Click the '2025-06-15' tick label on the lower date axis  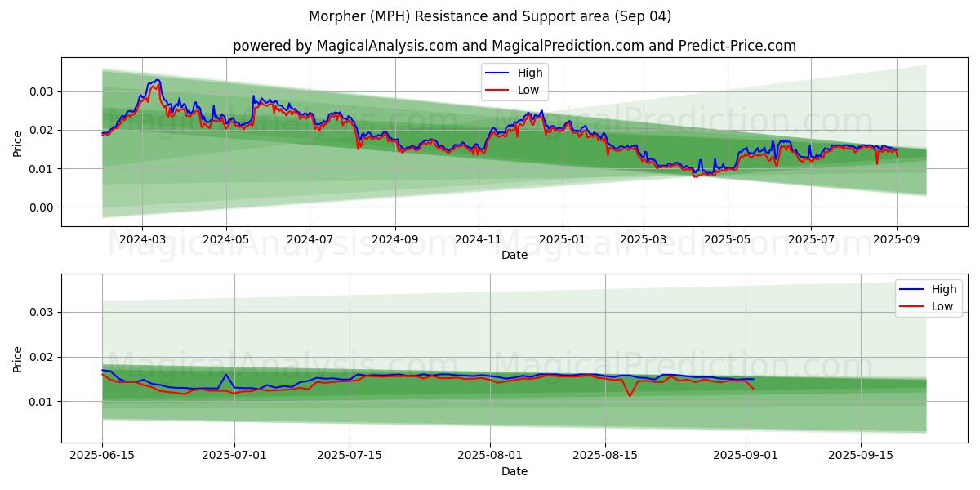[x=102, y=457]
